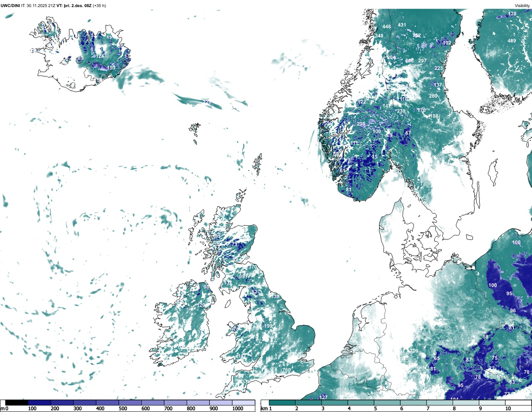Screen dimensions: 532x412
Task: Click the '348' value on the map
Action: coord(379,36)
